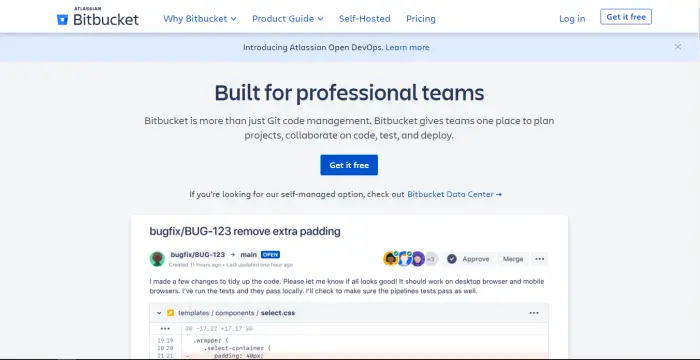The height and width of the screenshot is (360, 700).
Task: Click the pull request title text
Action: [245, 231]
